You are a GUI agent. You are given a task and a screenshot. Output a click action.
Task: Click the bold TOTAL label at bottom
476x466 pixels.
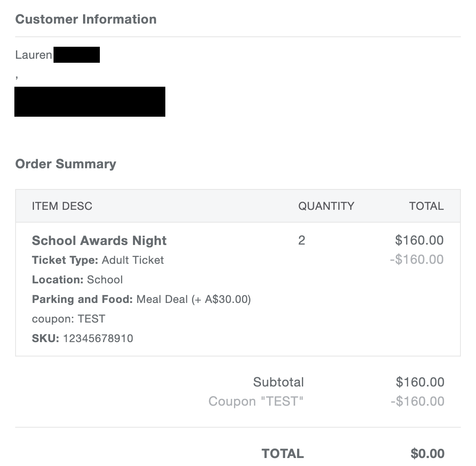click(x=283, y=454)
